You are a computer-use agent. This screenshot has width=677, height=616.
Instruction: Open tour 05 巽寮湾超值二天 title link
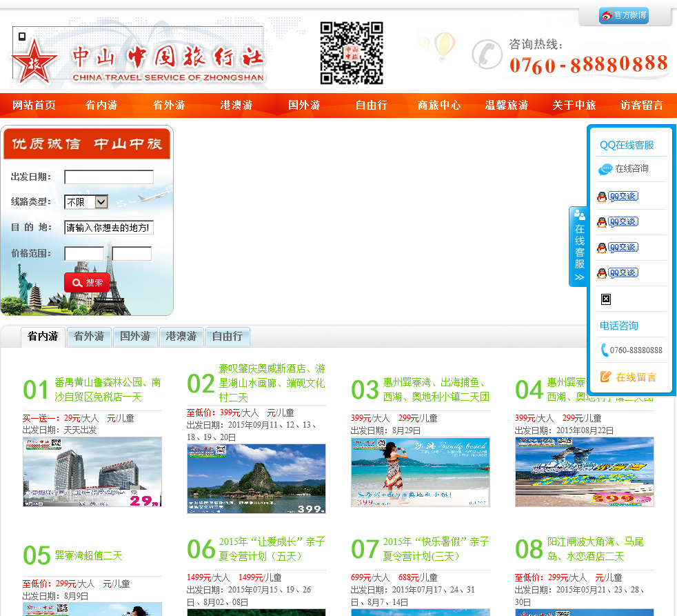pos(88,555)
